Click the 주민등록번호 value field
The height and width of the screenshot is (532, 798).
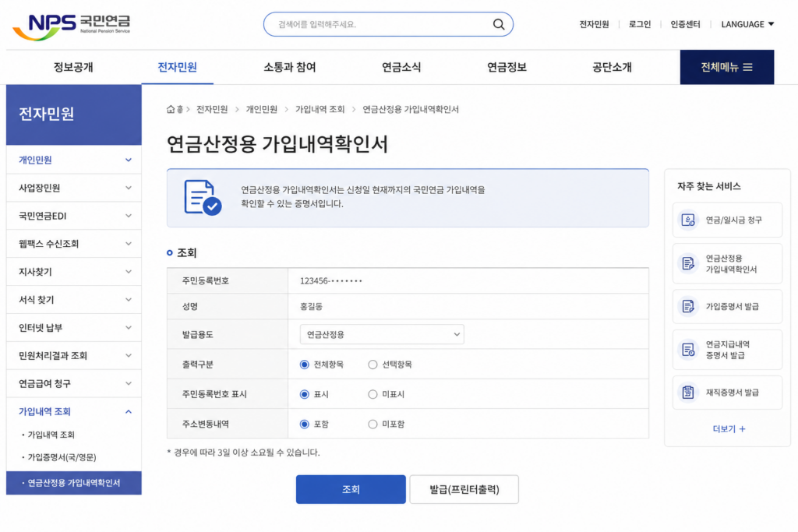coord(330,280)
